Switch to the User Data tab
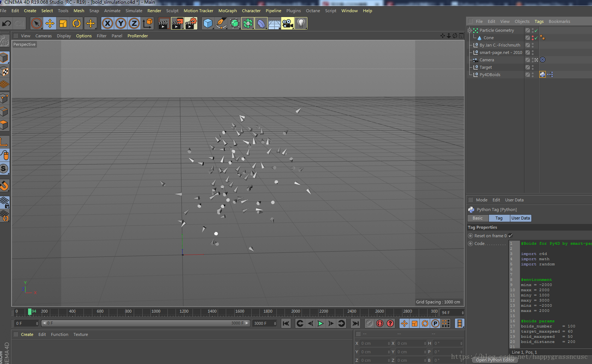Image resolution: width=592 pixels, height=364 pixels. coord(520,218)
